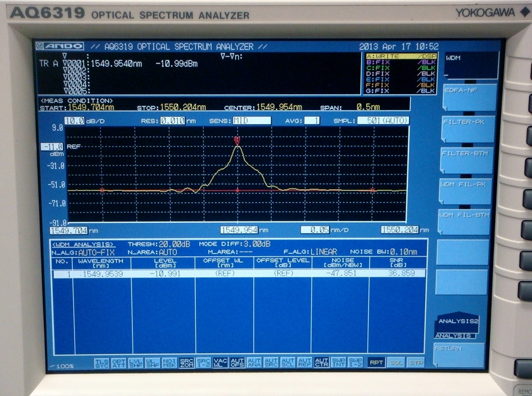
Task: Click the 1549.954 center box below graph
Action: pyautogui.click(x=239, y=230)
